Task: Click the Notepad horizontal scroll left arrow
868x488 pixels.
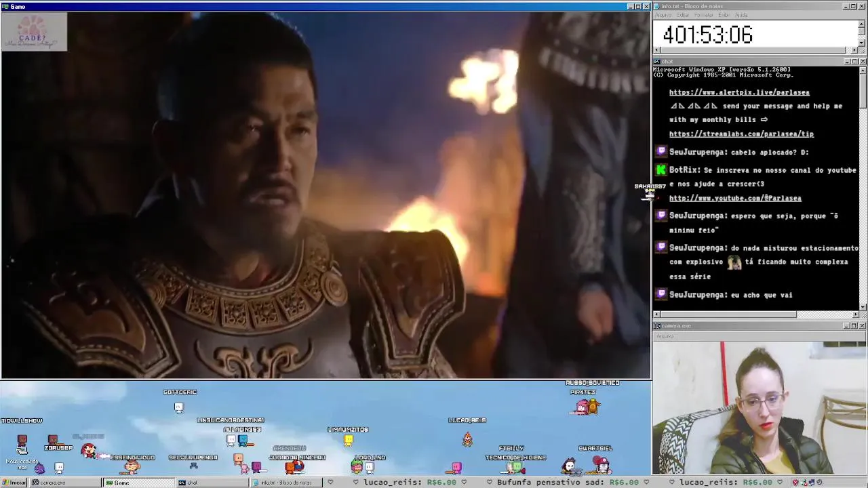Action: 657,50
